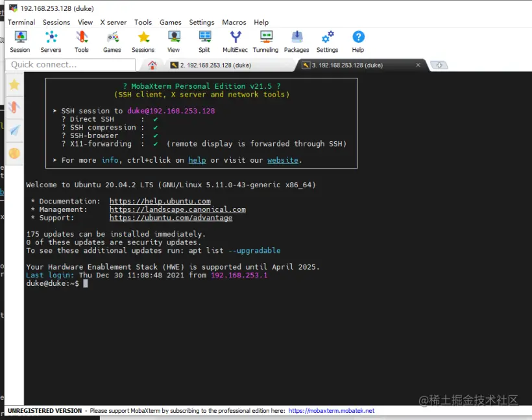Open the Games menu
Screen dimensions: 532x420
click(x=171, y=23)
